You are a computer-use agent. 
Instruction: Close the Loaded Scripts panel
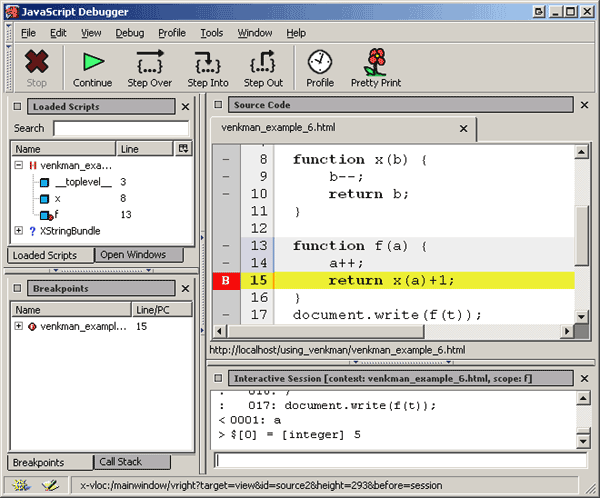click(x=185, y=107)
